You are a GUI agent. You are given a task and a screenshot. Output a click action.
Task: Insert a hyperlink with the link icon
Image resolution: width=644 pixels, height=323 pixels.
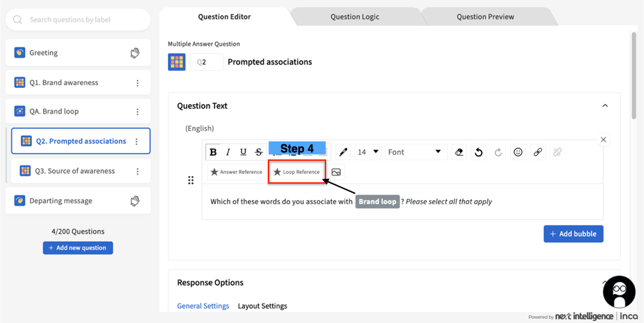(x=538, y=152)
